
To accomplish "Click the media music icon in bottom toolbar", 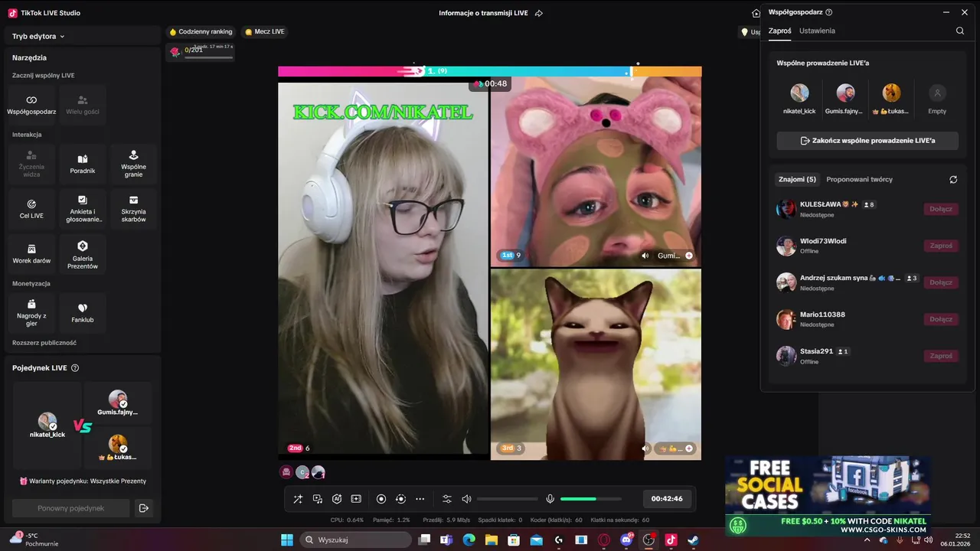I will pyautogui.click(x=317, y=499).
